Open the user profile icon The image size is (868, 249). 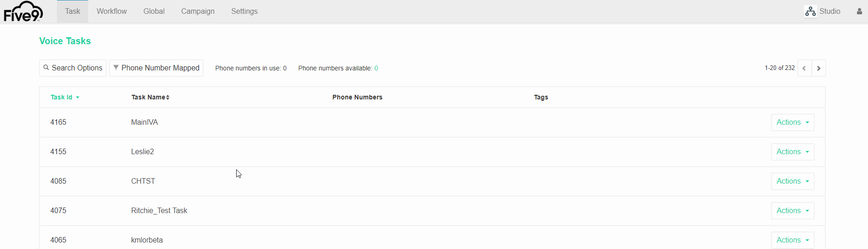tap(859, 12)
